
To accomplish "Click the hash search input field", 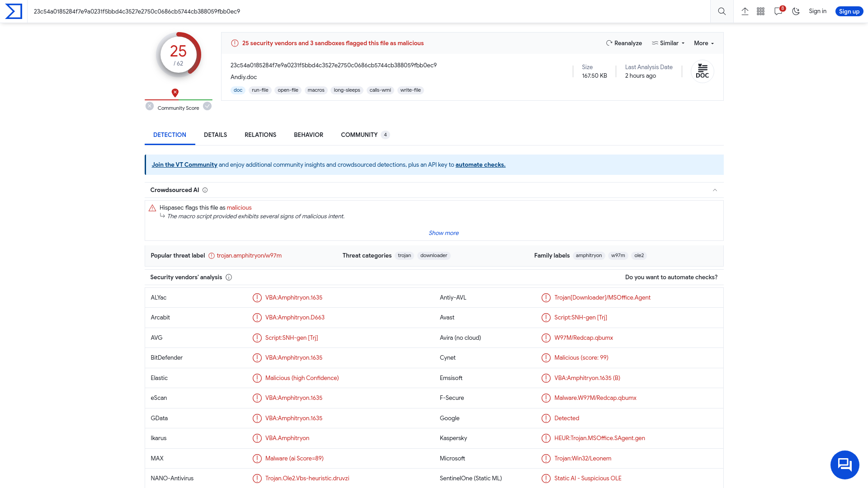I will [x=368, y=11].
